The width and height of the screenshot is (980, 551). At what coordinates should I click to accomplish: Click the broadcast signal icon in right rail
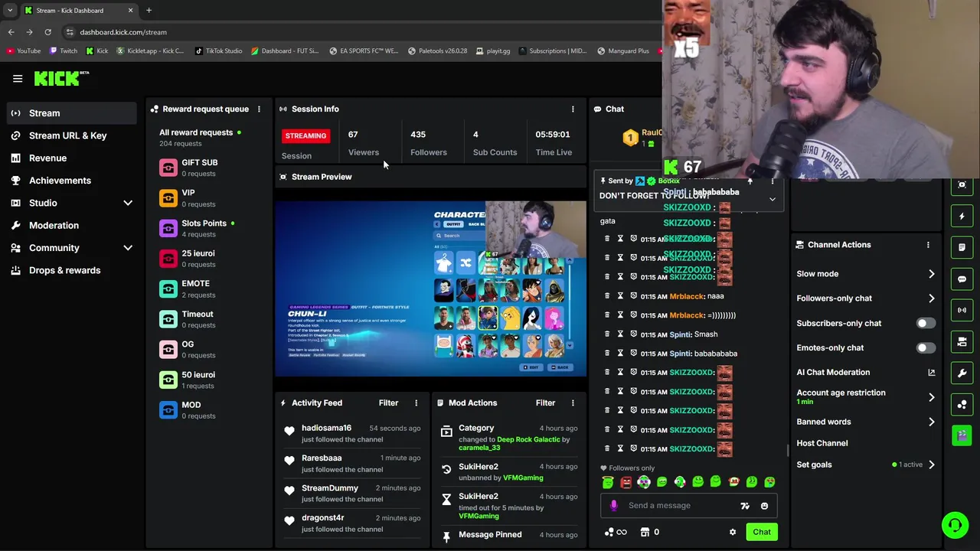(x=962, y=311)
